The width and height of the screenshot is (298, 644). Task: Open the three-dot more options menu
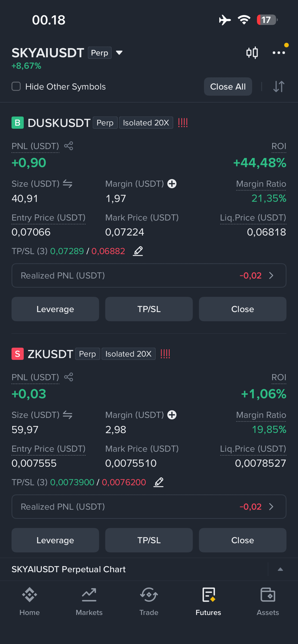279,53
